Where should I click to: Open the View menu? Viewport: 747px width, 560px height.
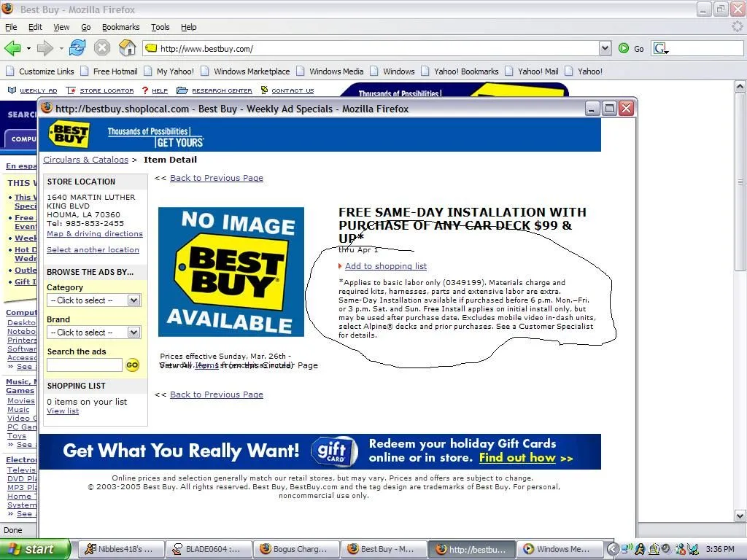click(x=61, y=27)
